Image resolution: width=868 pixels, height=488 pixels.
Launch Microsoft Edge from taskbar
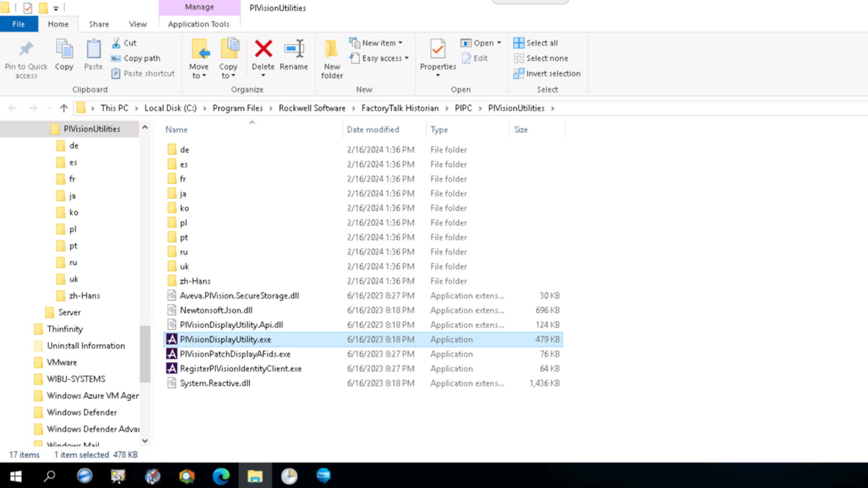[x=221, y=476]
